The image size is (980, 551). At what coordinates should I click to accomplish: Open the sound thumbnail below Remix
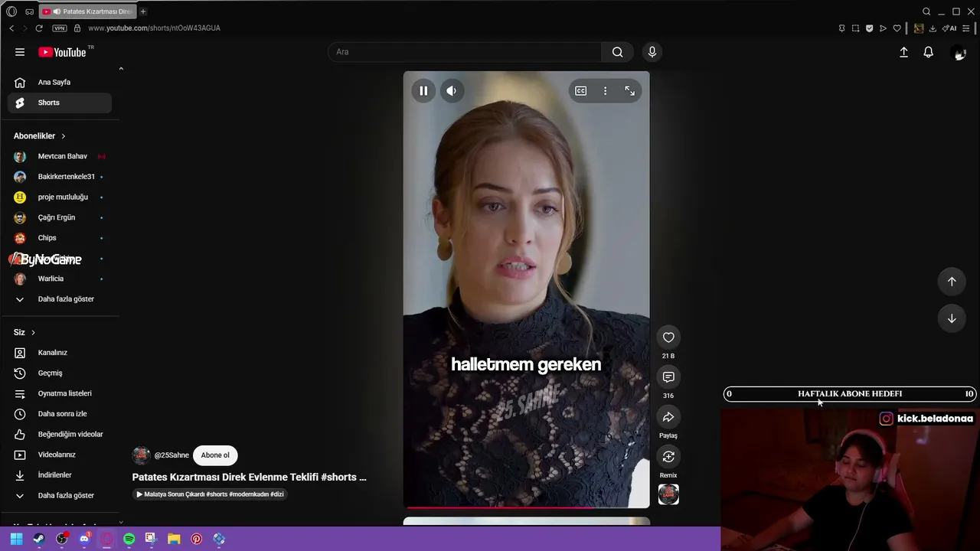(x=668, y=494)
